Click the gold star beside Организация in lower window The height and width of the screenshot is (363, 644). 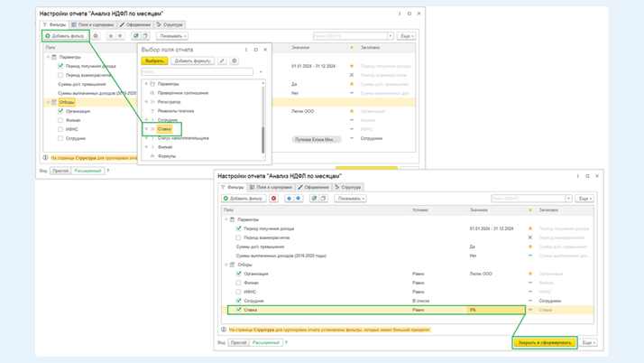[x=530, y=274]
